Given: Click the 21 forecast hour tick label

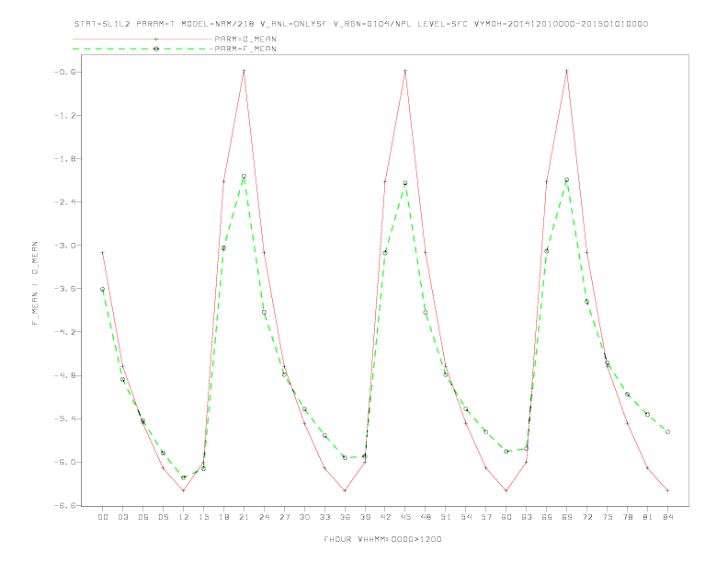Looking at the screenshot, I should (244, 517).
